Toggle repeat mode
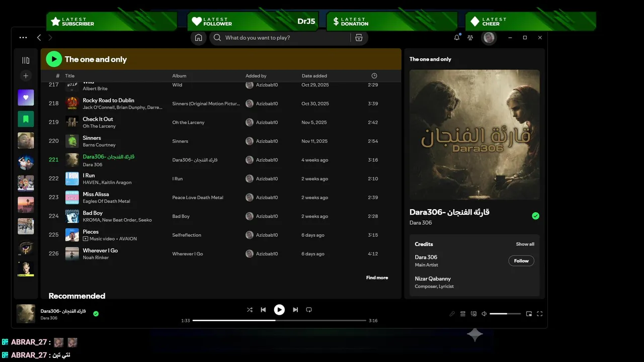644x362 pixels. tap(309, 310)
